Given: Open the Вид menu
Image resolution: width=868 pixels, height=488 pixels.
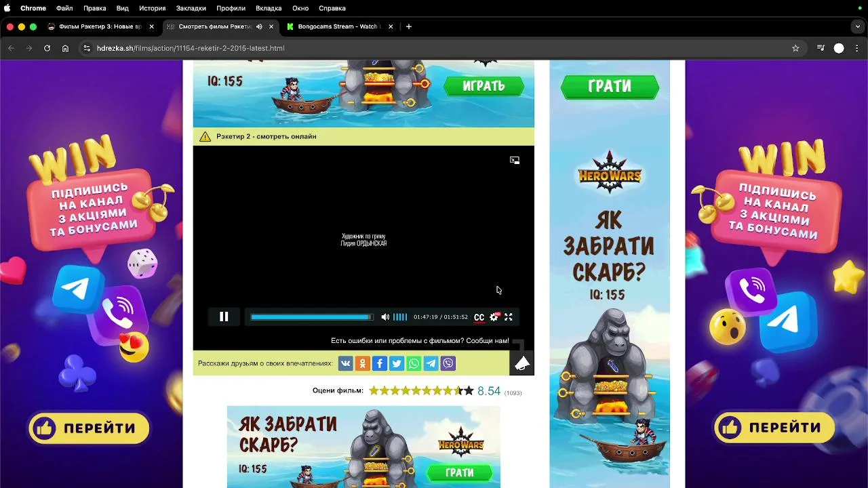Looking at the screenshot, I should point(123,8).
